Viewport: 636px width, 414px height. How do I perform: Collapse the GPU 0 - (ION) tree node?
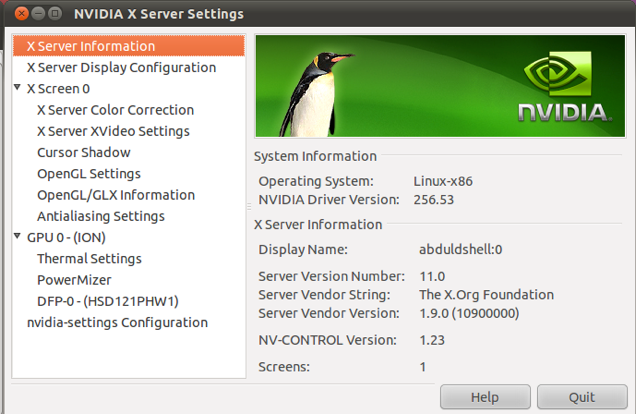click(18, 238)
